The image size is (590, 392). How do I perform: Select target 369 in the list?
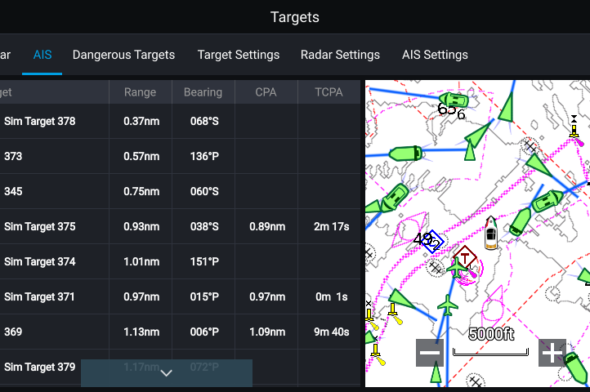click(180, 332)
